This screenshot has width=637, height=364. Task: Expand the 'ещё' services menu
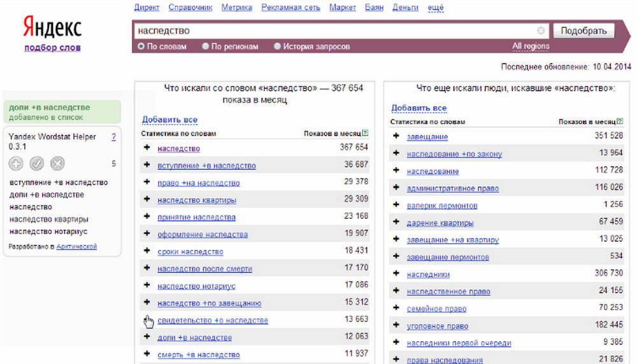(436, 7)
